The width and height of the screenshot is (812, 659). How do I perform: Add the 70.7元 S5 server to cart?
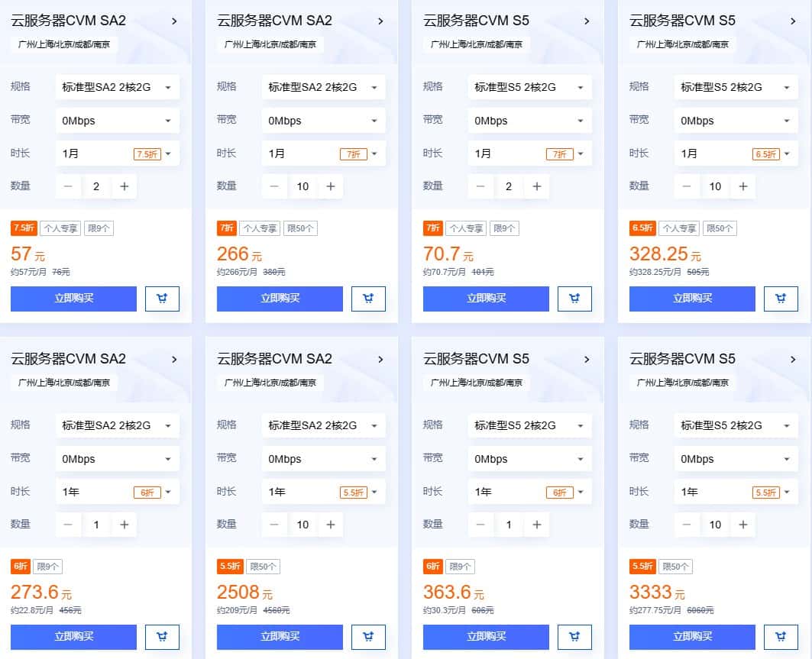coord(574,299)
